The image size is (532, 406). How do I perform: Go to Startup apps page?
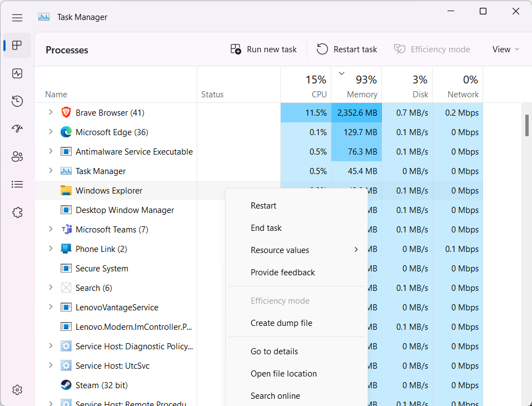click(x=17, y=129)
